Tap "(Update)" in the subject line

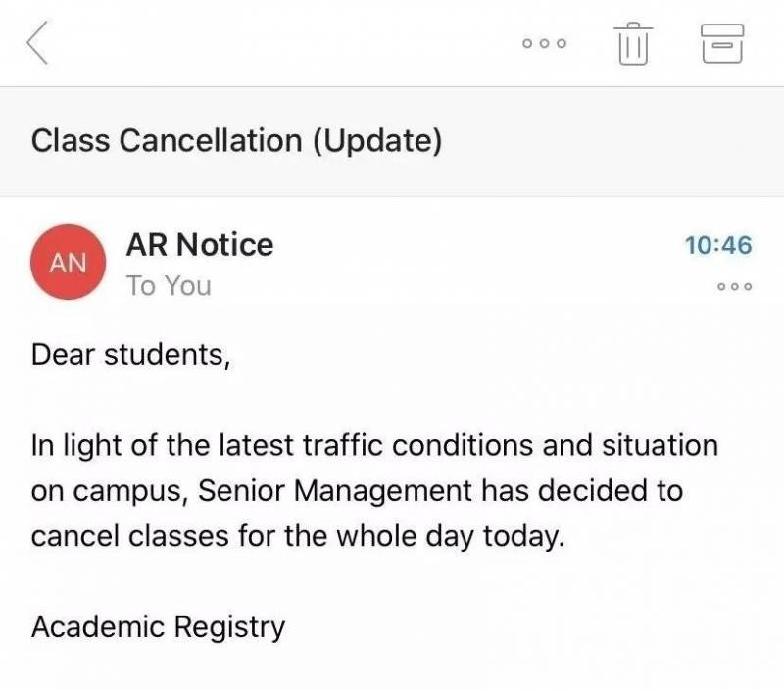(377, 141)
